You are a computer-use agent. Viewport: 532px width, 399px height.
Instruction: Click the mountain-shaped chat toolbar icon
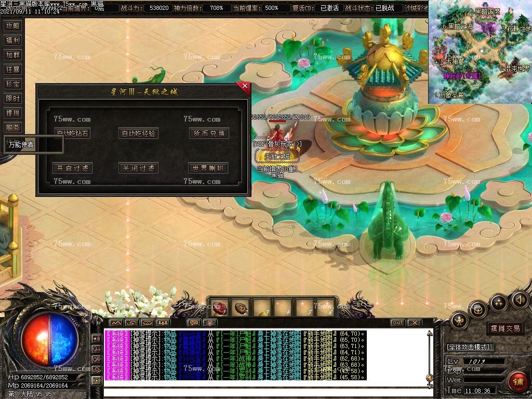click(x=116, y=323)
